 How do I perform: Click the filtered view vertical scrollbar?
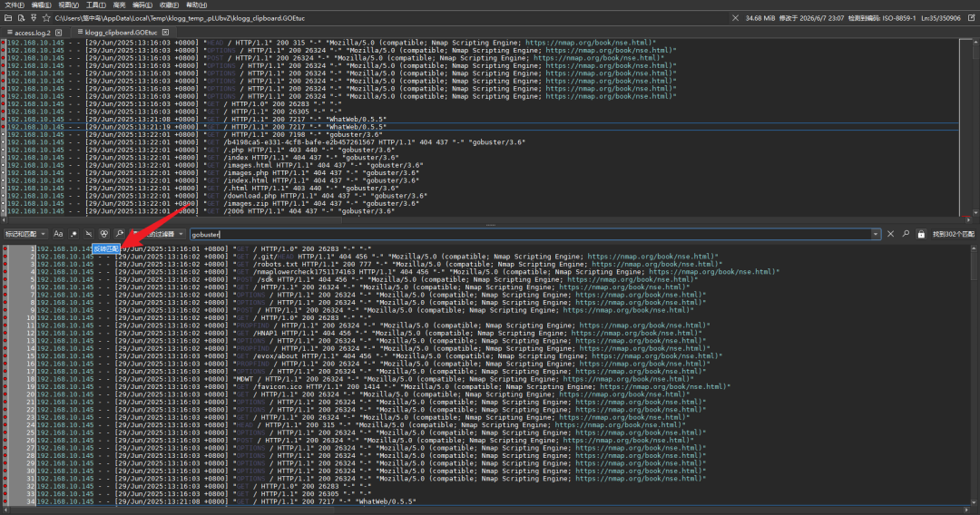pyautogui.click(x=974, y=374)
